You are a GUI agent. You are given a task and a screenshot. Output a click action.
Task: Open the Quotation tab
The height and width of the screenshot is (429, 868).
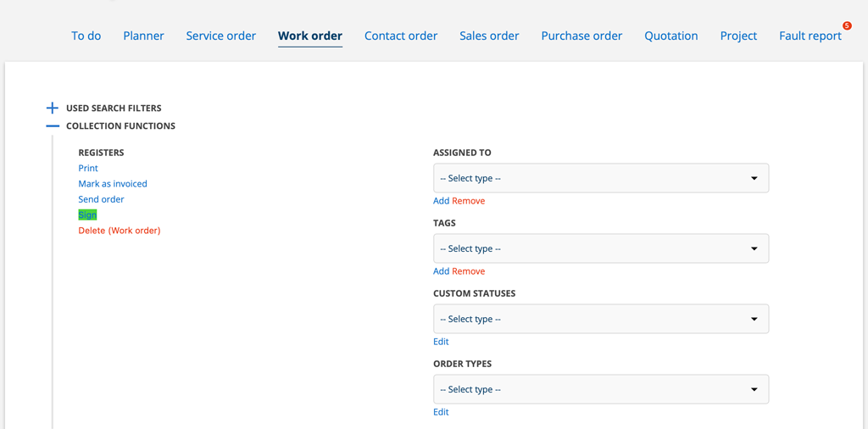[x=670, y=36]
